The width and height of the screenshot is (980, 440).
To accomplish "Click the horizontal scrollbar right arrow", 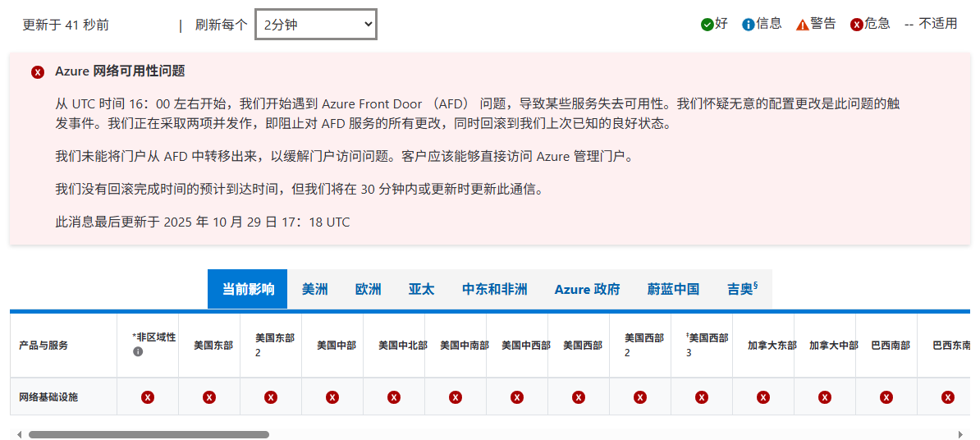I will 959,434.
